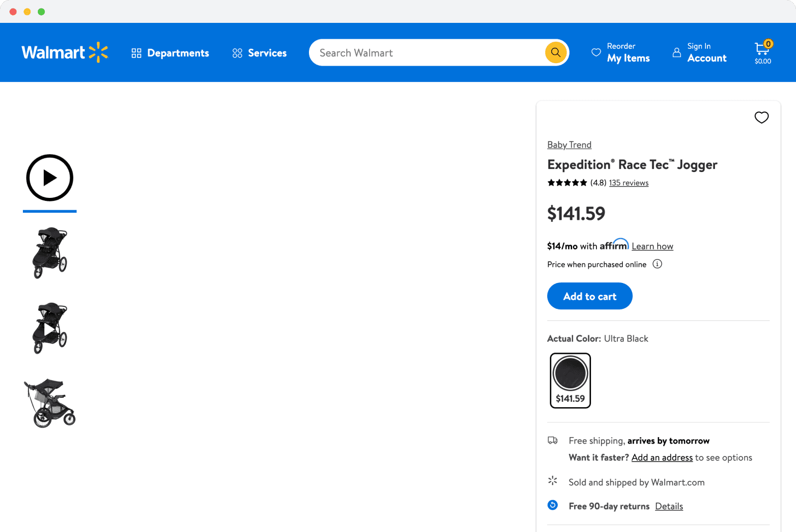Open Add an address shipping options
The image size is (796, 532).
(662, 457)
